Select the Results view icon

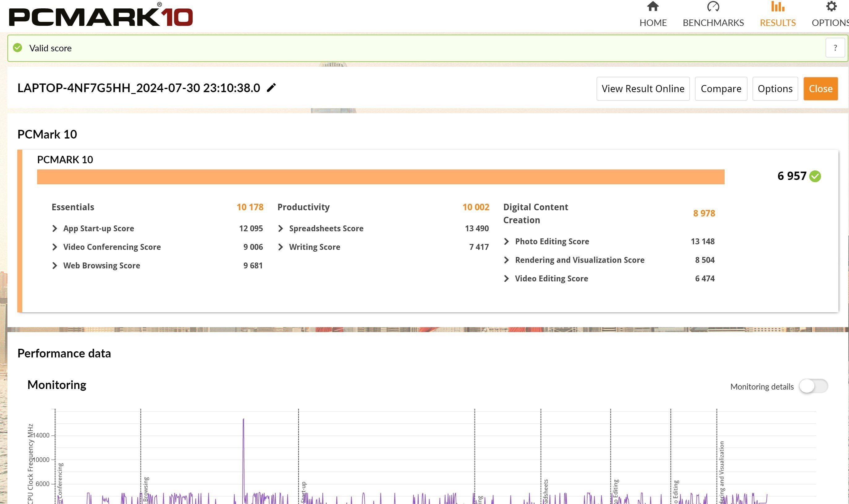tap(778, 7)
